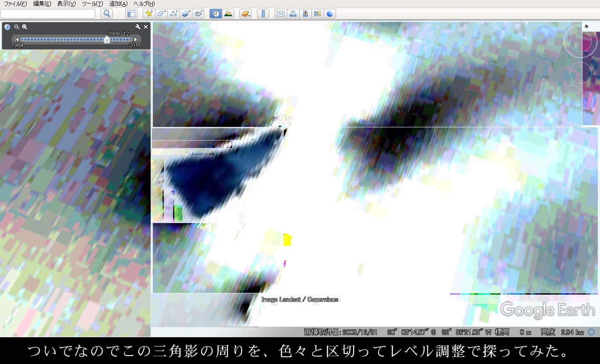Toggle sunlight across the landscape

click(x=228, y=14)
